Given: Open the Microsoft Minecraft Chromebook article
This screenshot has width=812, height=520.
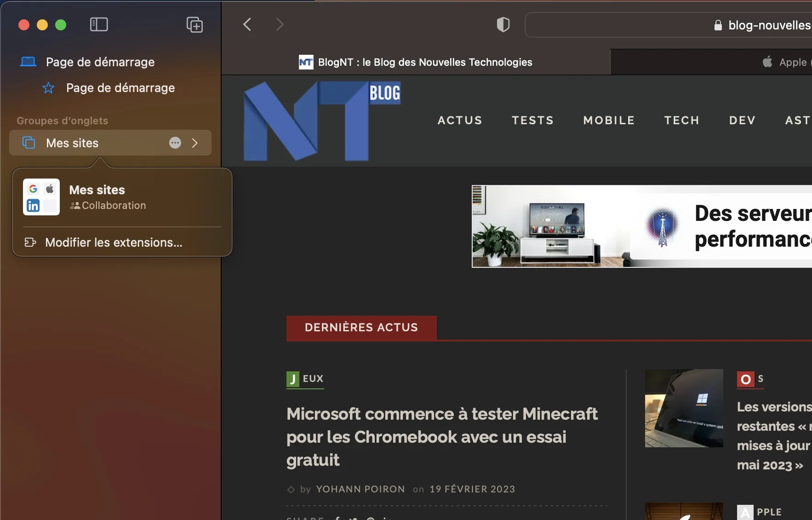Looking at the screenshot, I should click(442, 437).
